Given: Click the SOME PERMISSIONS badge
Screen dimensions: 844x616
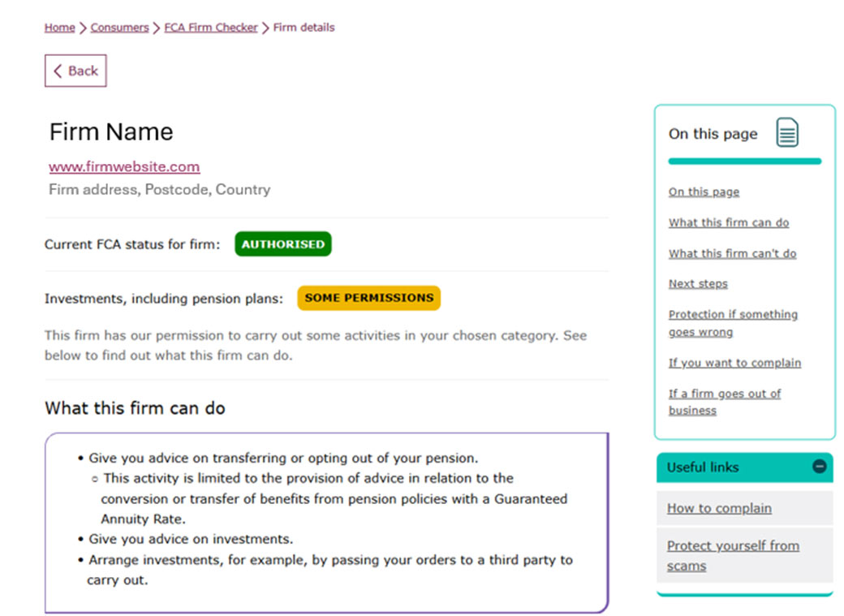Looking at the screenshot, I should pos(368,298).
